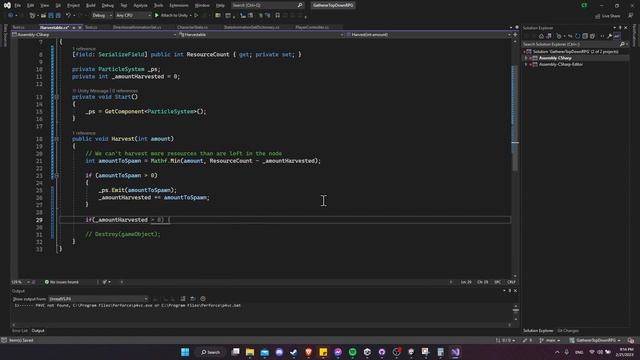Close the Harvestable.cs tab
This screenshot has width=640, height=360.
80,27
